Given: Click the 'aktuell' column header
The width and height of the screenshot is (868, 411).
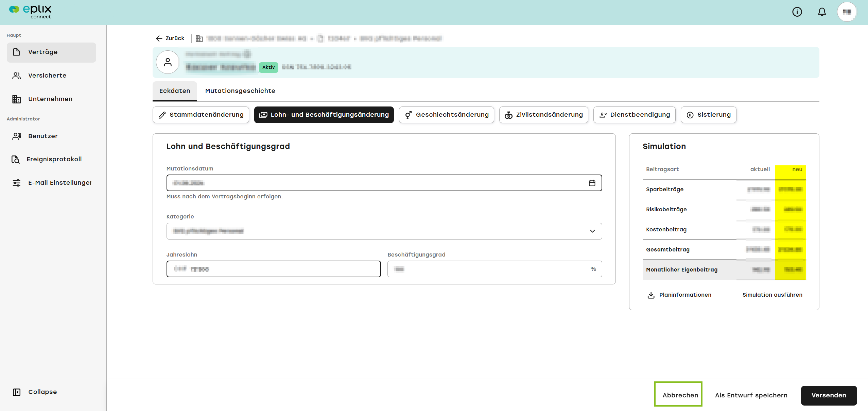Looking at the screenshot, I should pos(760,169).
